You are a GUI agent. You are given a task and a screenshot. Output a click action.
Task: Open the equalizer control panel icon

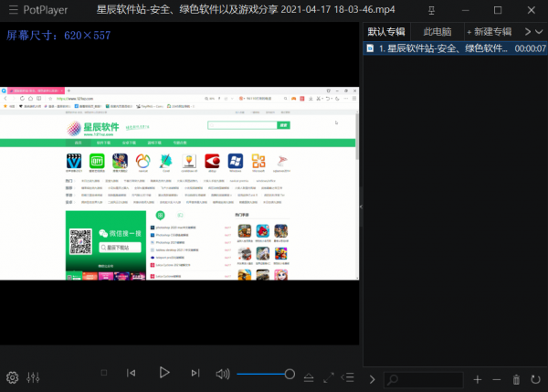(x=33, y=377)
